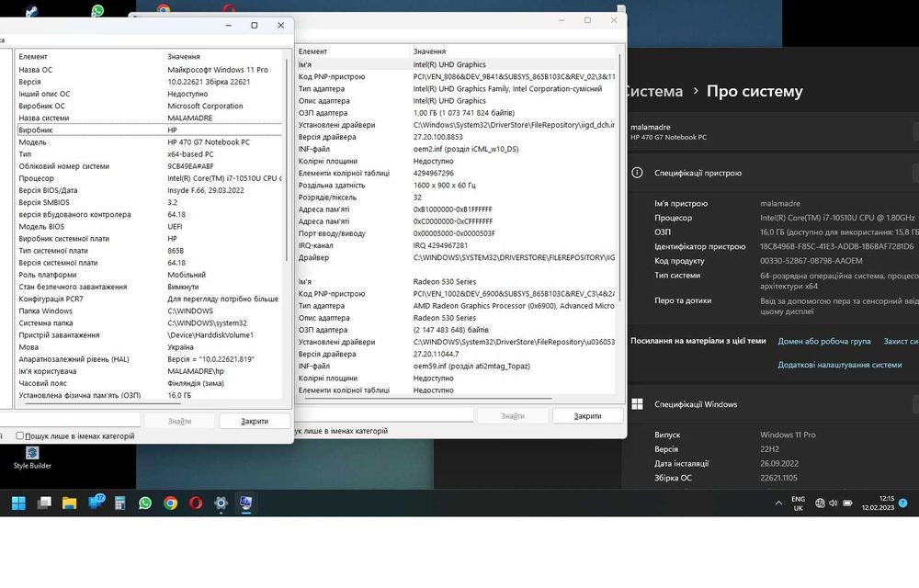Select the Стан безпечного завантаження row
The image size is (919, 588).
click(x=150, y=287)
